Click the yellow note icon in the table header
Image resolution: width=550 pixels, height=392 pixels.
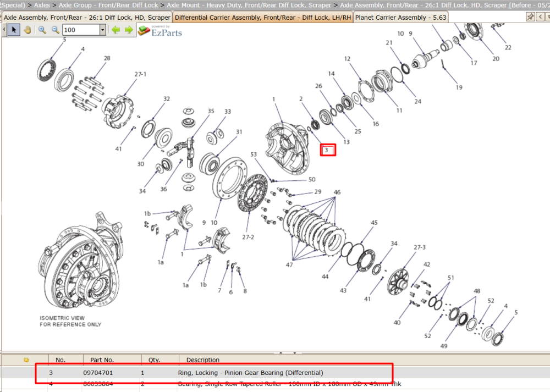click(26, 360)
